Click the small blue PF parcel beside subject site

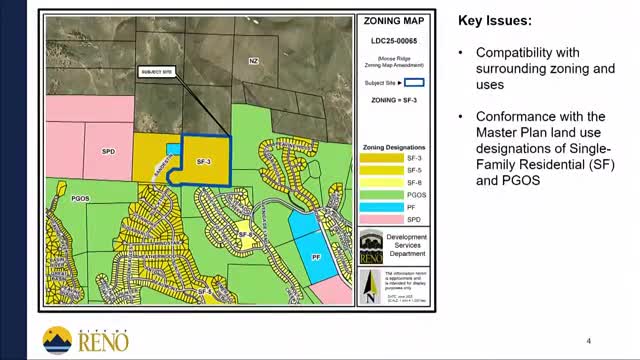coord(173,149)
